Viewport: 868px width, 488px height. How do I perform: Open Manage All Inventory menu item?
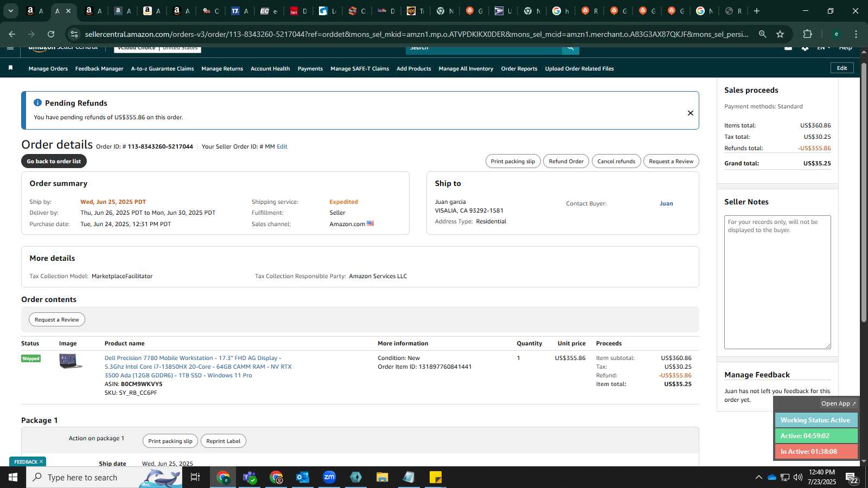[x=465, y=69]
